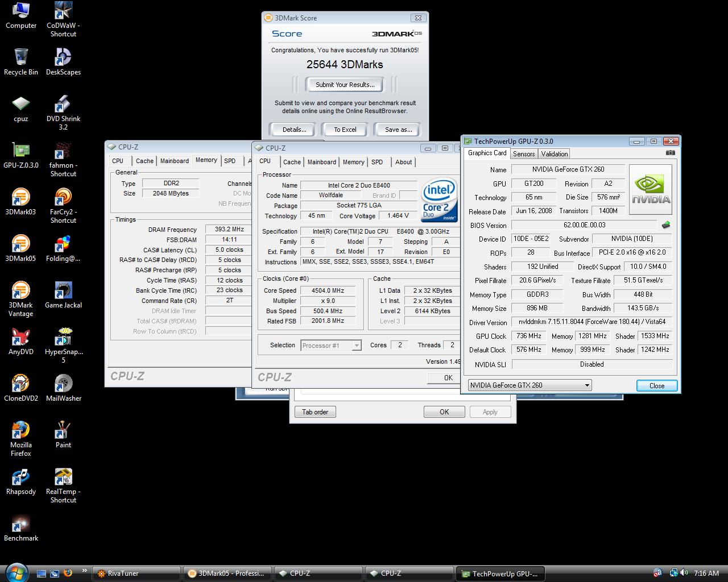Select the Folding@ desktop icon
The height and width of the screenshot is (582, 728).
pyautogui.click(x=63, y=248)
